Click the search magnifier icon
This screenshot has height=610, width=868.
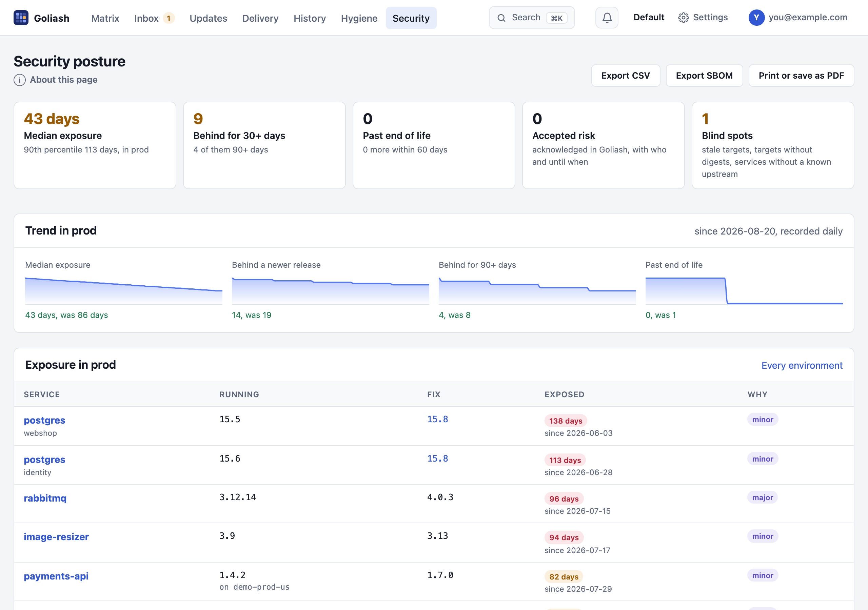click(501, 18)
